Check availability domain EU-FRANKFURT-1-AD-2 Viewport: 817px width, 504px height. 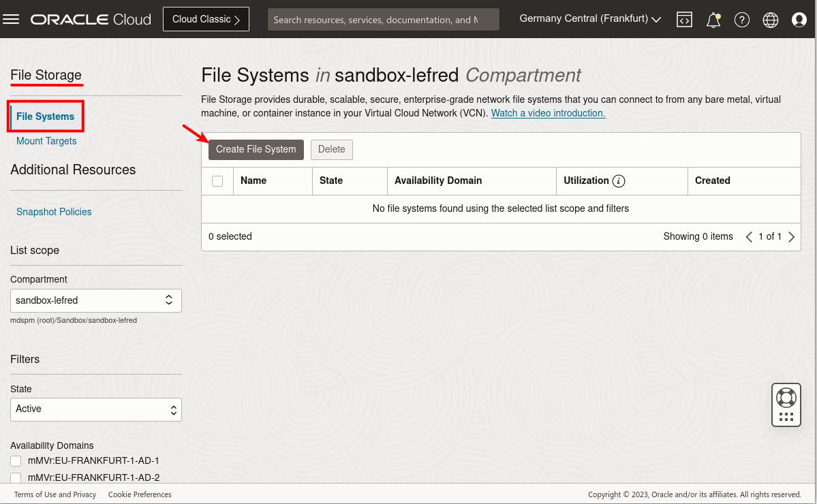click(x=16, y=477)
